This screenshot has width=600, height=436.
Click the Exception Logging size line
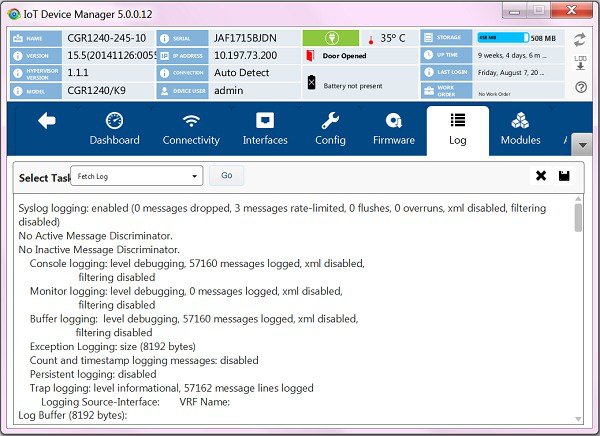pos(112,346)
